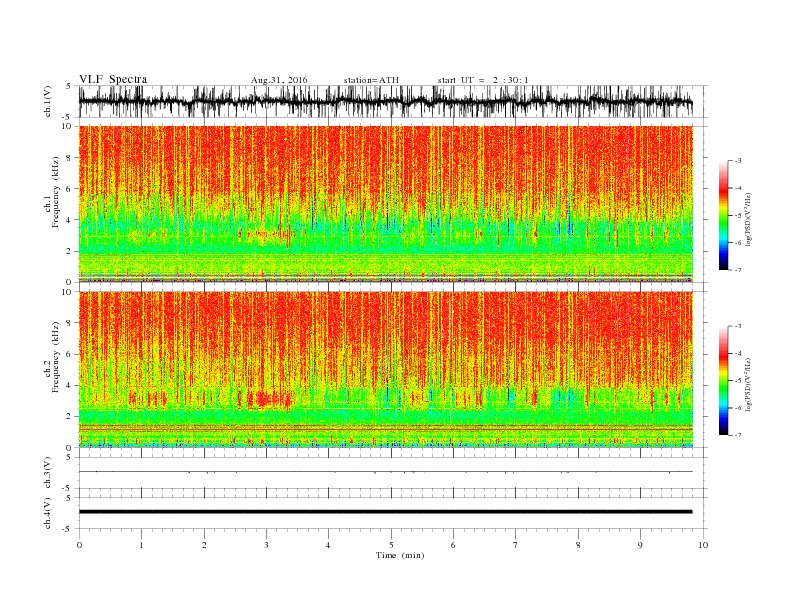Click the "Time (min)" x-axis label
Viewport: 792px width, 612px height.
tap(400, 555)
